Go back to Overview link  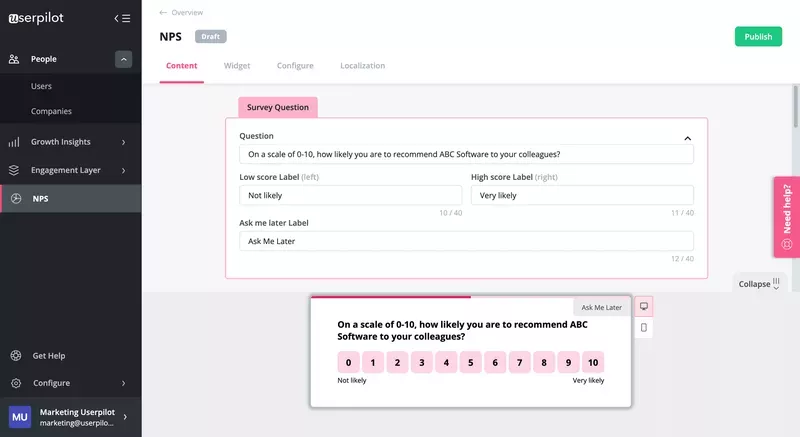[181, 13]
